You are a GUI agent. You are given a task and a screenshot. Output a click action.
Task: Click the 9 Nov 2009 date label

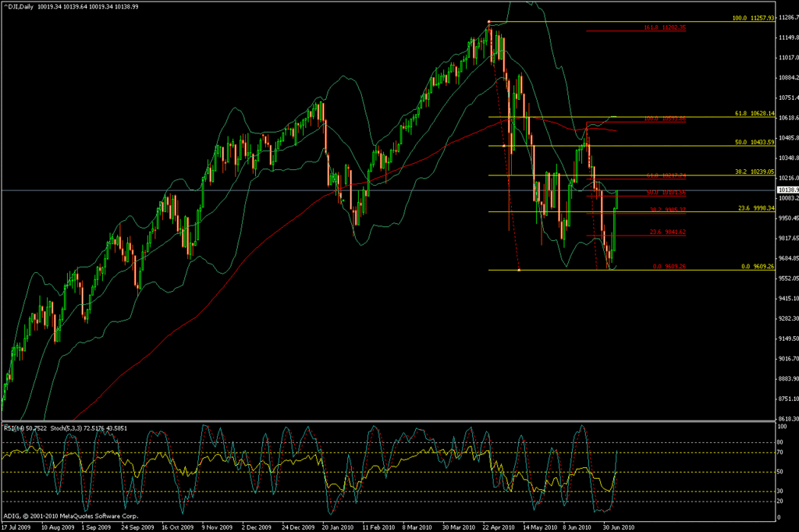pyautogui.click(x=221, y=527)
